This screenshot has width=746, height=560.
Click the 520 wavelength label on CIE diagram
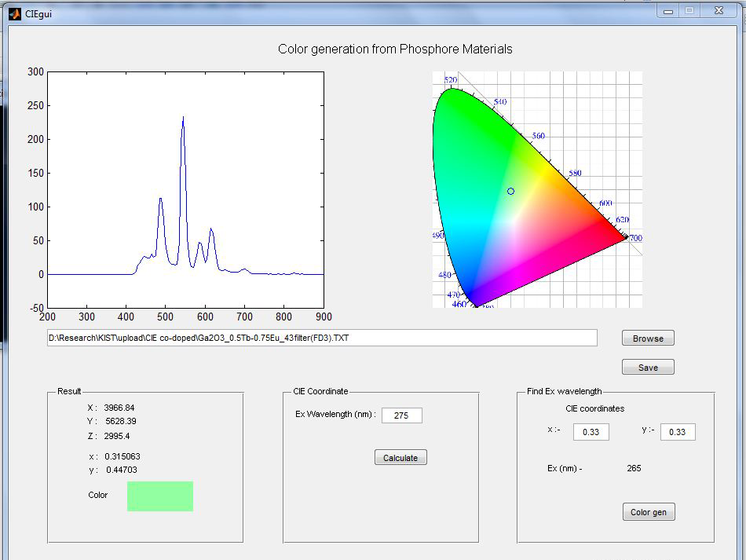[x=451, y=79]
